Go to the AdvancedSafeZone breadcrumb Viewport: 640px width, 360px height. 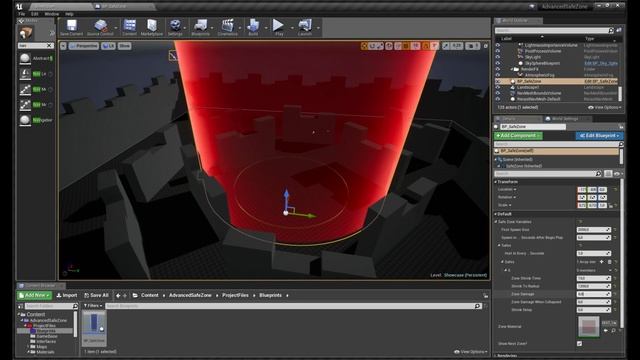pos(190,295)
